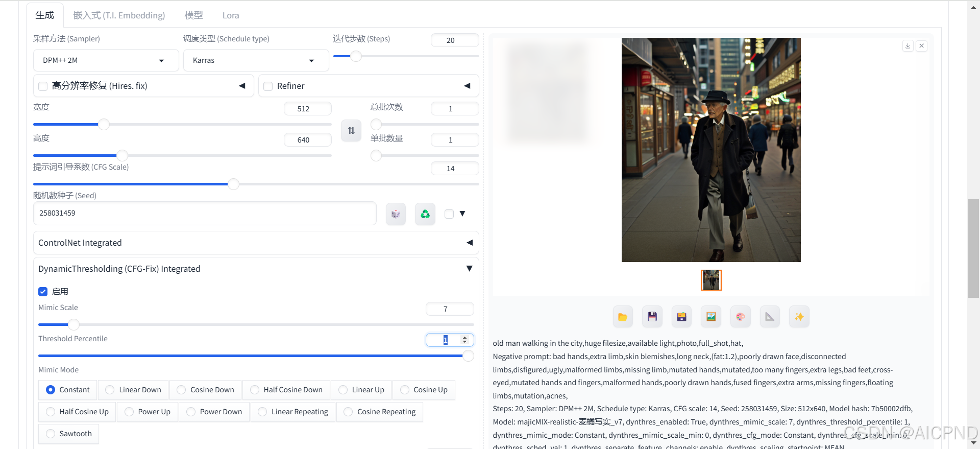Reuse last seed with recycle icon

click(425, 214)
